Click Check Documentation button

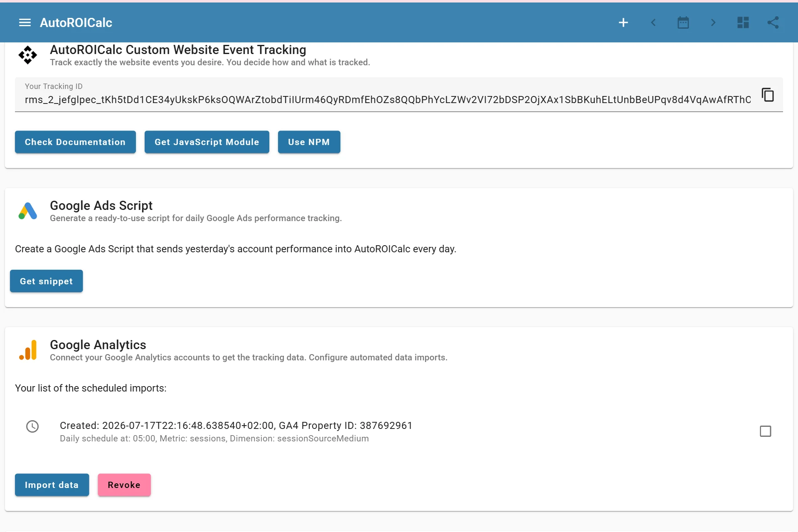click(x=75, y=142)
